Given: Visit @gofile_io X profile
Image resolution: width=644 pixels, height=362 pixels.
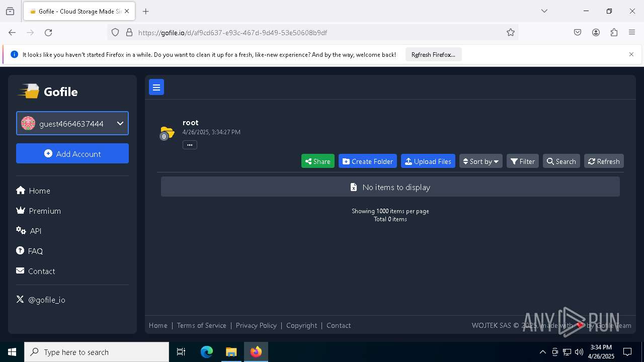Looking at the screenshot, I should [x=41, y=300].
